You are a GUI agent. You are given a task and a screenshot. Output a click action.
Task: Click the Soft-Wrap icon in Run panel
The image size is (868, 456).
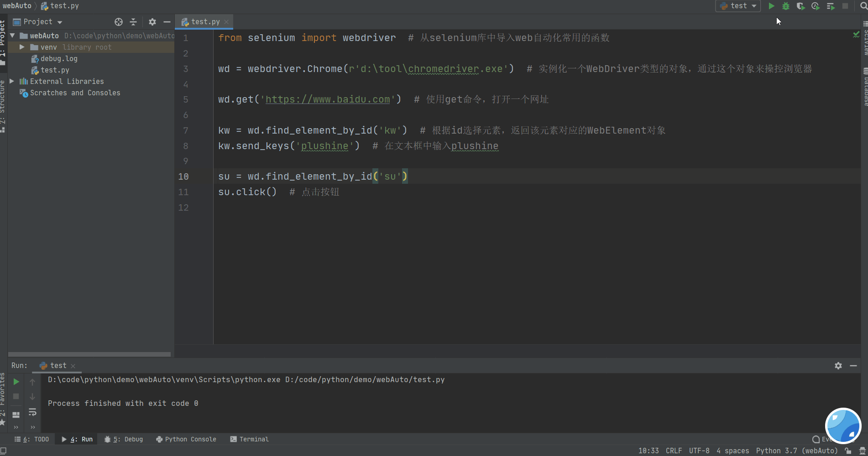click(x=32, y=412)
